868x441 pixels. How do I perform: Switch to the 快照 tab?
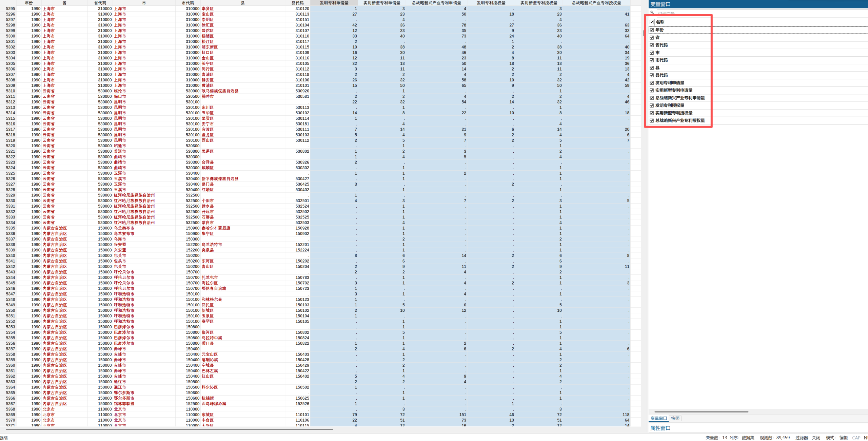click(675, 418)
